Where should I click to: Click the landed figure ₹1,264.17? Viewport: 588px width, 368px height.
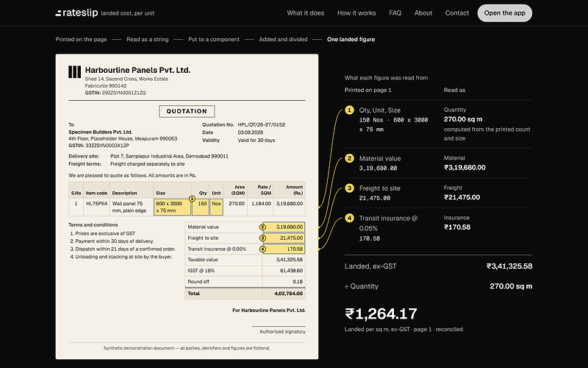coord(381,314)
